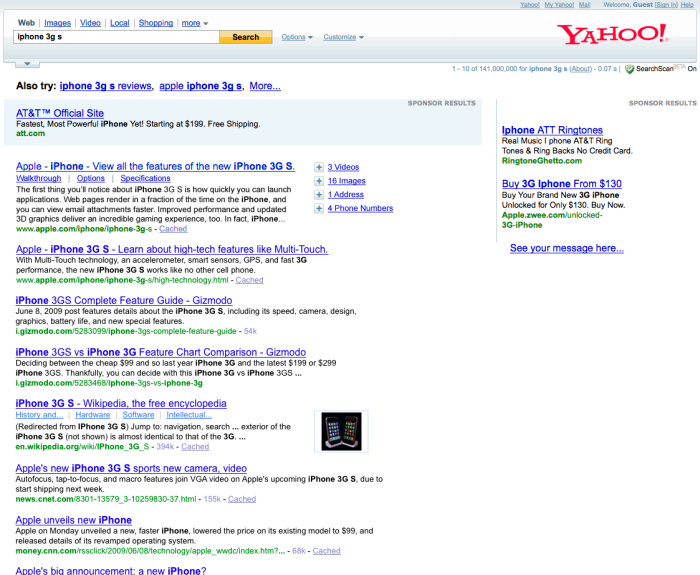Open the Options sublink under Apple result
Screen dimensions: 700x575
91,178
